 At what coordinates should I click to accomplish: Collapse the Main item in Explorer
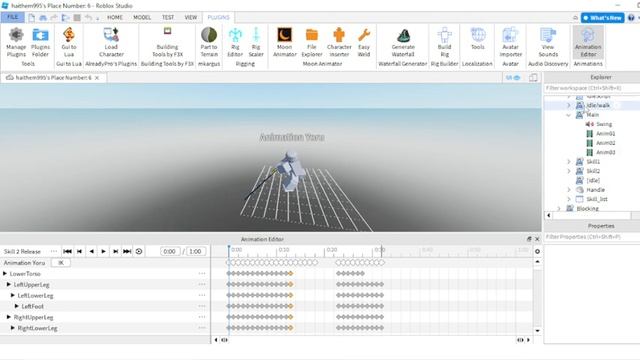point(569,115)
